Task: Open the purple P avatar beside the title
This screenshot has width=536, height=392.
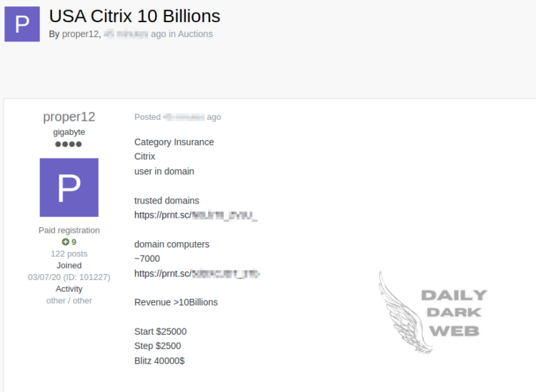Action: [x=22, y=24]
